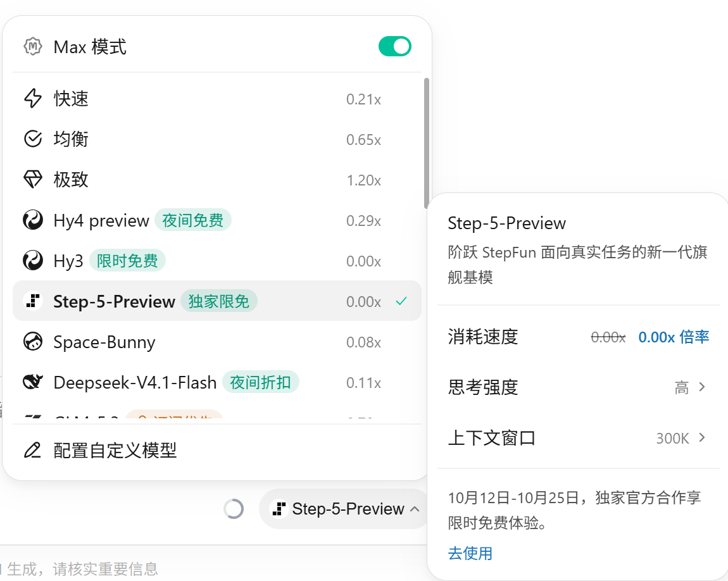
Task: Click the pencil icon for 配置自定义模型
Action: (32, 450)
